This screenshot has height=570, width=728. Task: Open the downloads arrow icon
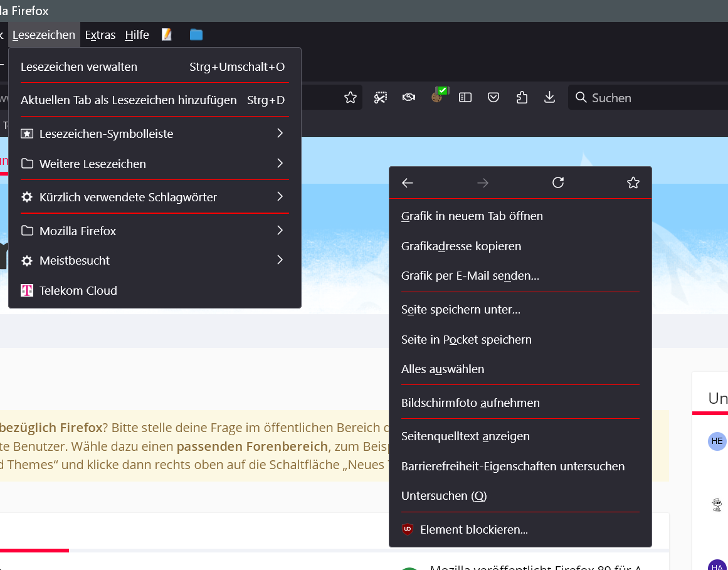(x=549, y=97)
